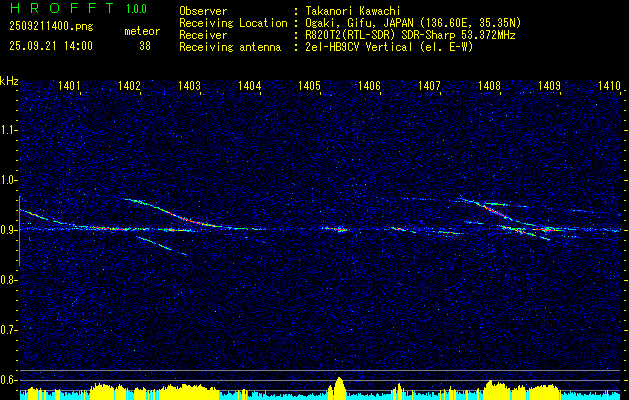Viewport: 629px width, 400px height.
Task: Click the Receiver field label
Action: point(203,35)
